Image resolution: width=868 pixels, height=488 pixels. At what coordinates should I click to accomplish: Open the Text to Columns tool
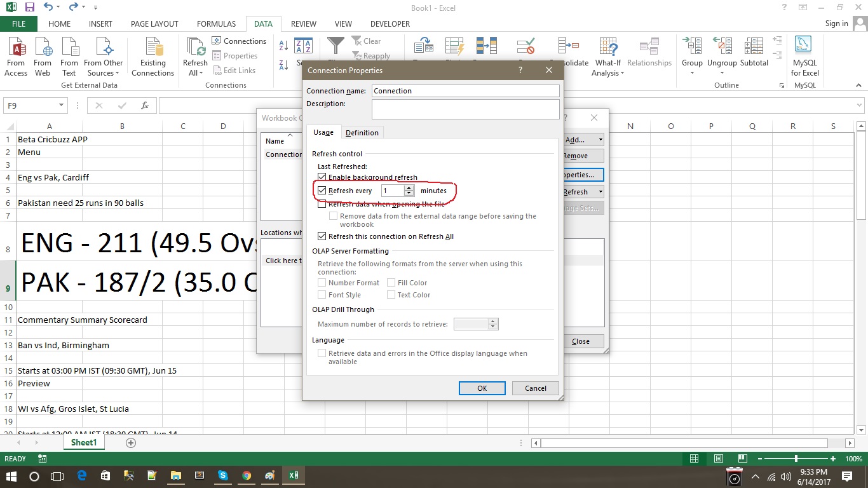click(423, 46)
